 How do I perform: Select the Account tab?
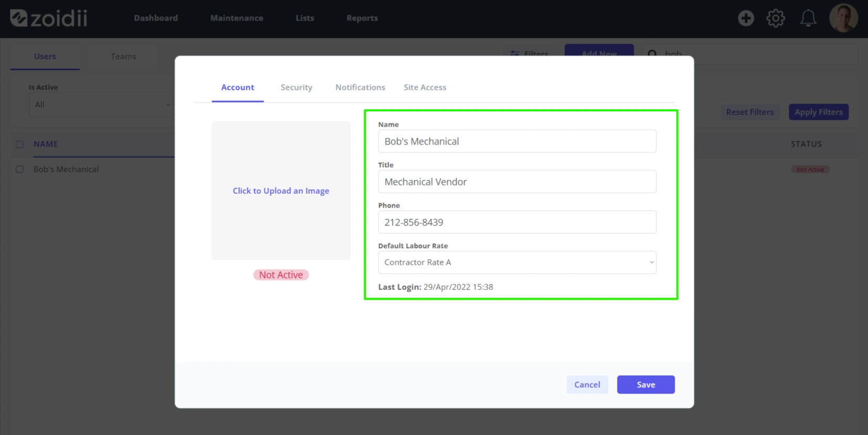click(237, 87)
